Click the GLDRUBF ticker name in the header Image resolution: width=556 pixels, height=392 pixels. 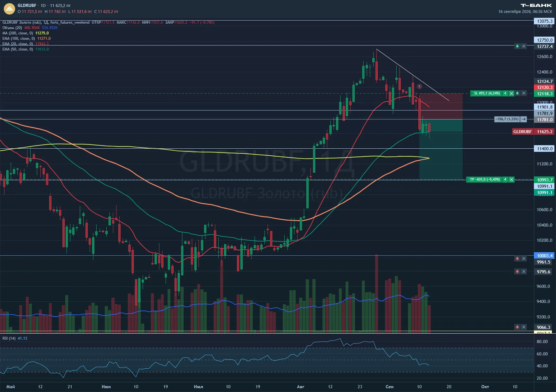[x=27, y=5]
